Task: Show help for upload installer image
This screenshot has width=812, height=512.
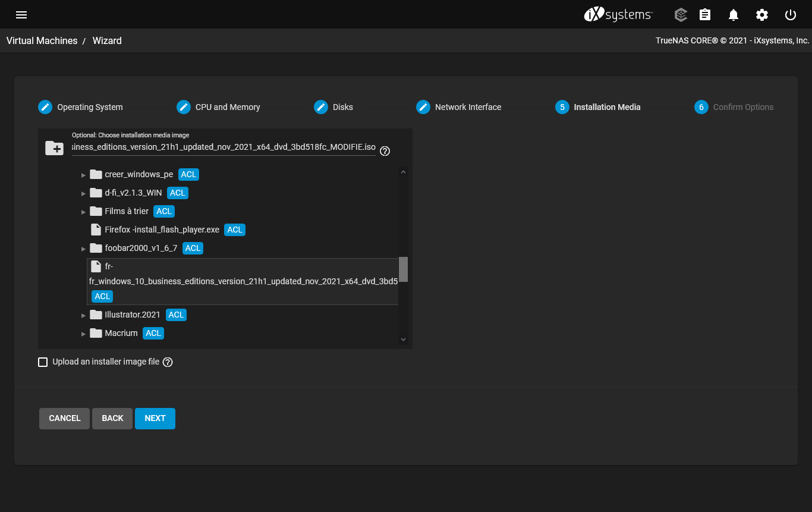Action: [x=168, y=362]
